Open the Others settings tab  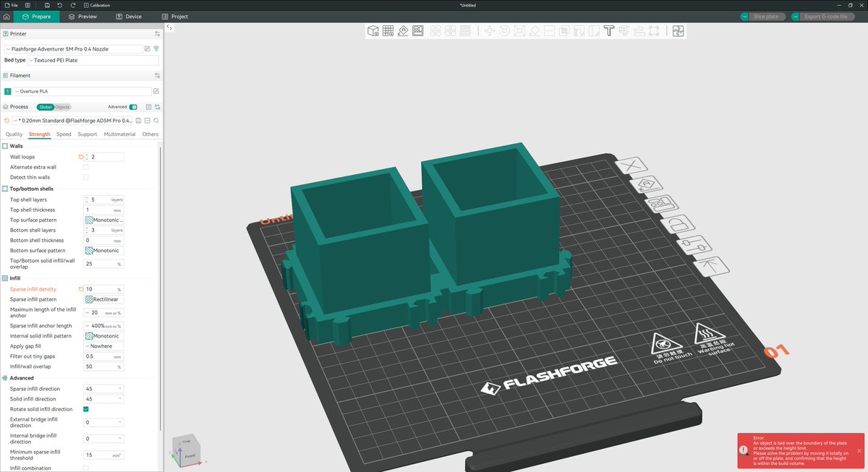click(150, 134)
